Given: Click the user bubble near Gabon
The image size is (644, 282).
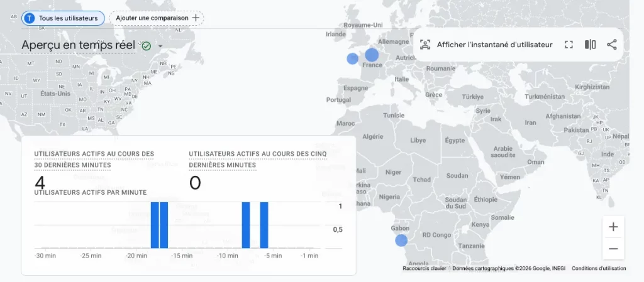Looking at the screenshot, I should [x=401, y=240].
